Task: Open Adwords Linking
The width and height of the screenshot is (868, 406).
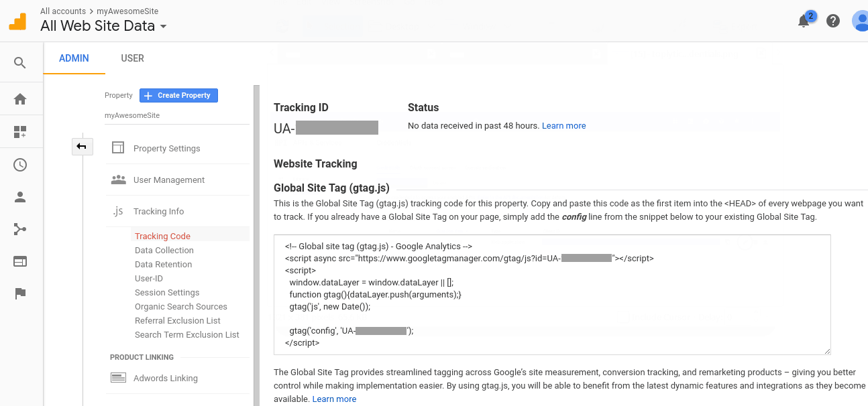Action: click(165, 379)
